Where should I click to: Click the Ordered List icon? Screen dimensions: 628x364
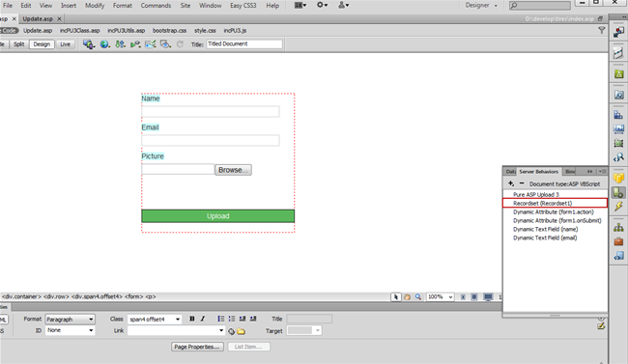[232, 319]
